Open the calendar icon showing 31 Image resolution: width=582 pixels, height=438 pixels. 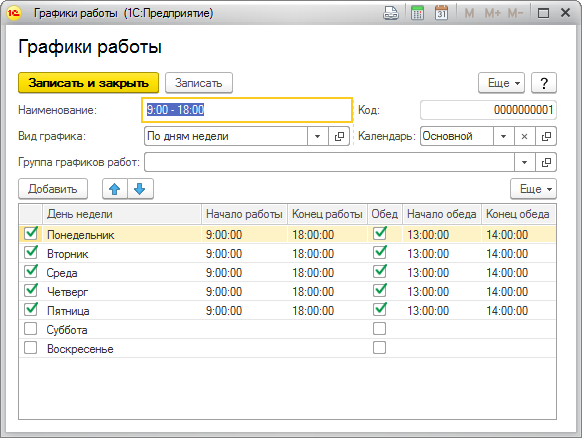coord(441,13)
